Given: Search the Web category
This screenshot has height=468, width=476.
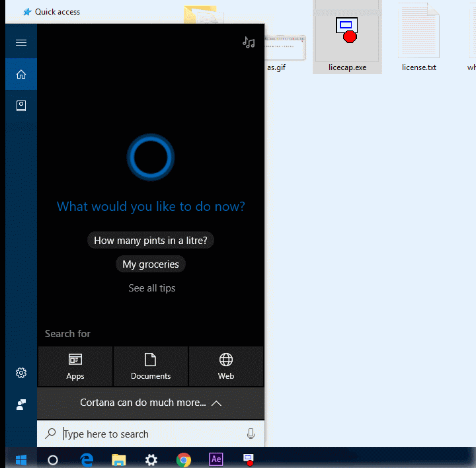Looking at the screenshot, I should (226, 366).
